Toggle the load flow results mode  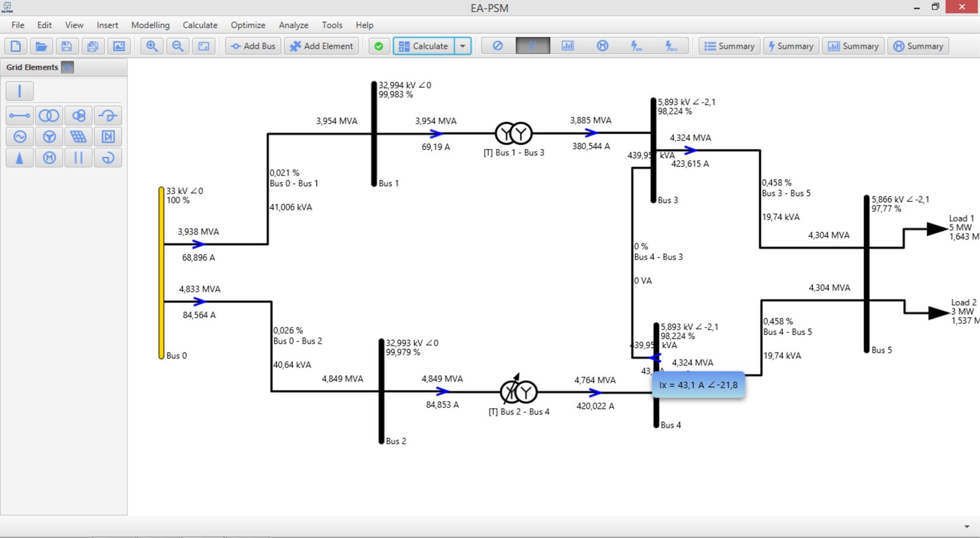[x=533, y=46]
